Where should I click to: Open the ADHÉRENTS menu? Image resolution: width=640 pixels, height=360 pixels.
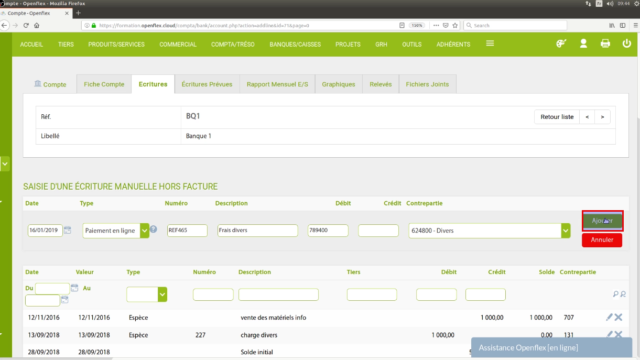coord(453,44)
